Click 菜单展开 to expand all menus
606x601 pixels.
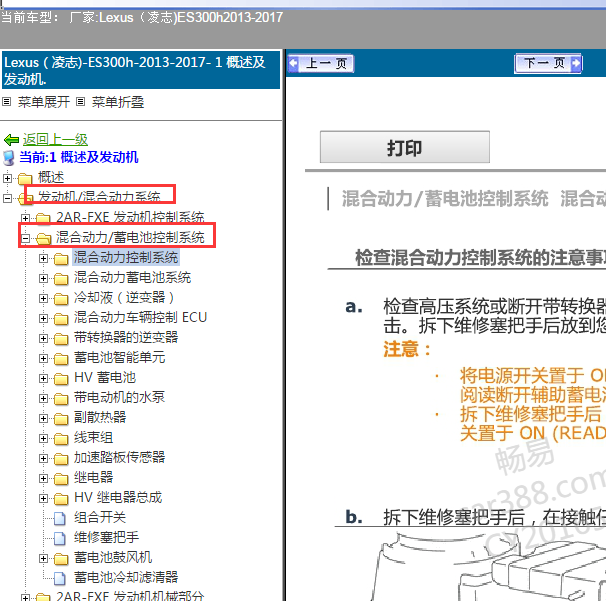tap(44, 102)
